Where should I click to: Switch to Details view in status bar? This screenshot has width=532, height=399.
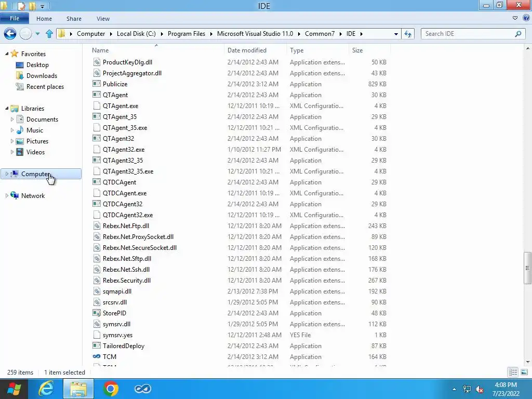coord(513,372)
